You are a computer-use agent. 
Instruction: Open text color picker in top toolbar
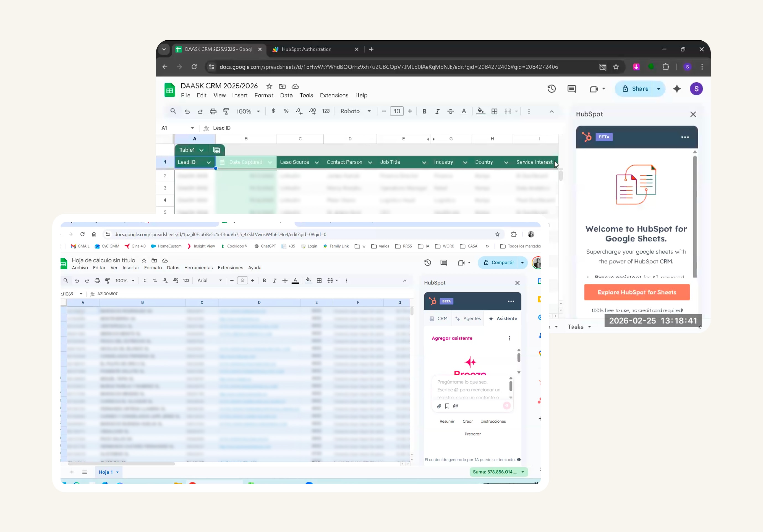click(464, 111)
